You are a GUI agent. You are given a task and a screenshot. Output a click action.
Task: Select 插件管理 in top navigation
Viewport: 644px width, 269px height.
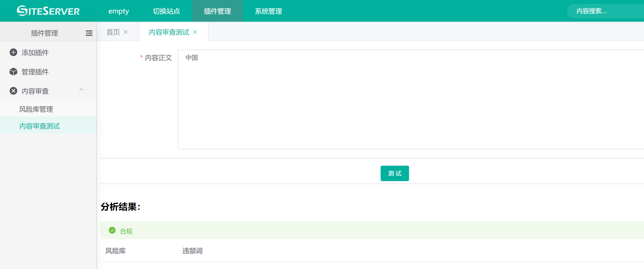tap(217, 11)
